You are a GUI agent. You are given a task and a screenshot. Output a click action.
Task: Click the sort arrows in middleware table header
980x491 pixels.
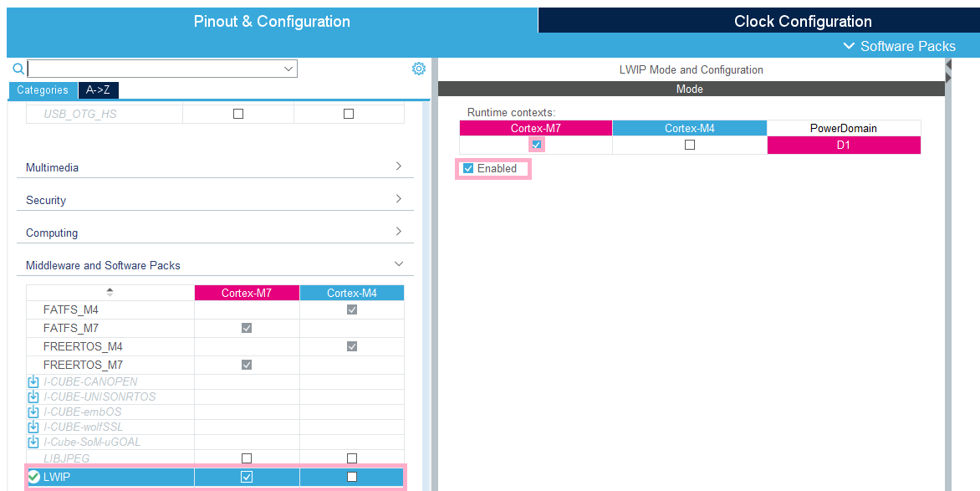tap(110, 292)
